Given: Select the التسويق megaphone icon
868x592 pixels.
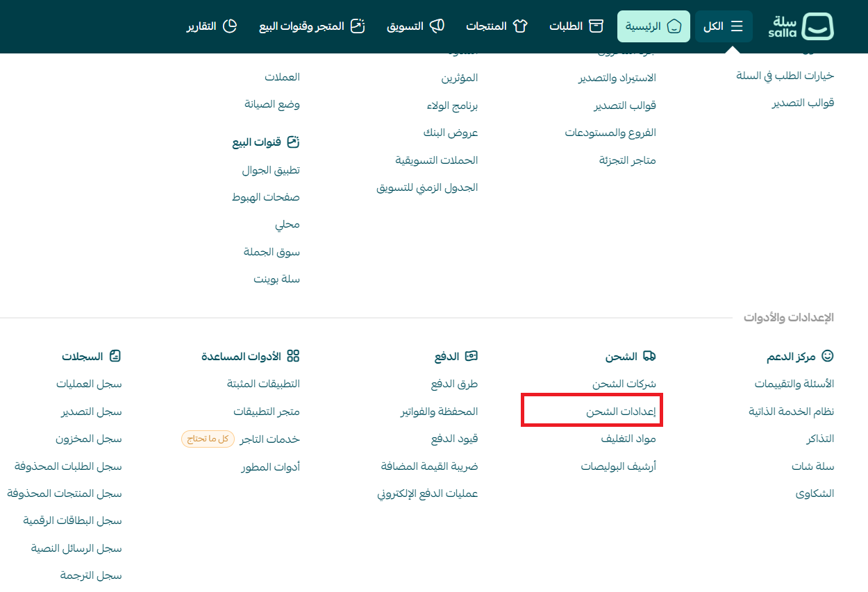Looking at the screenshot, I should tap(437, 26).
